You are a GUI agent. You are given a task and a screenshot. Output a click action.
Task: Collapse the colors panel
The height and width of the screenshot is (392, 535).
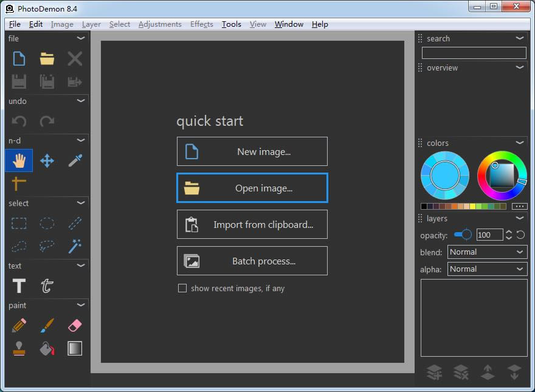[520, 143]
